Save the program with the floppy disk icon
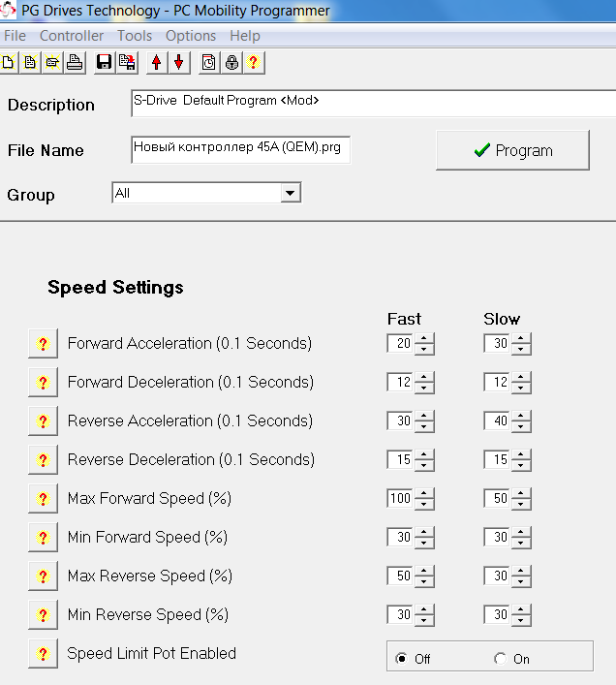 [105, 63]
